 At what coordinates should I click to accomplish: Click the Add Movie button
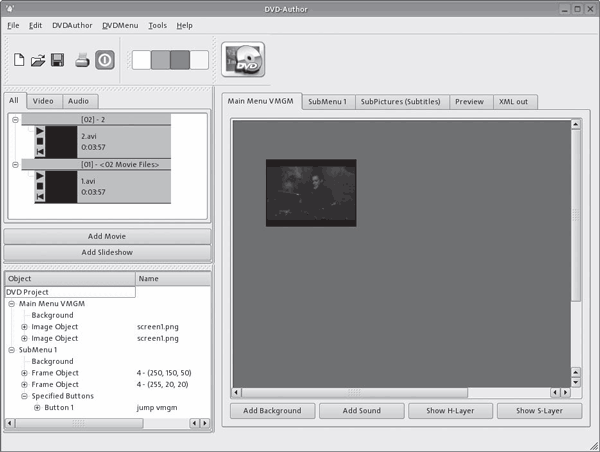[107, 236]
